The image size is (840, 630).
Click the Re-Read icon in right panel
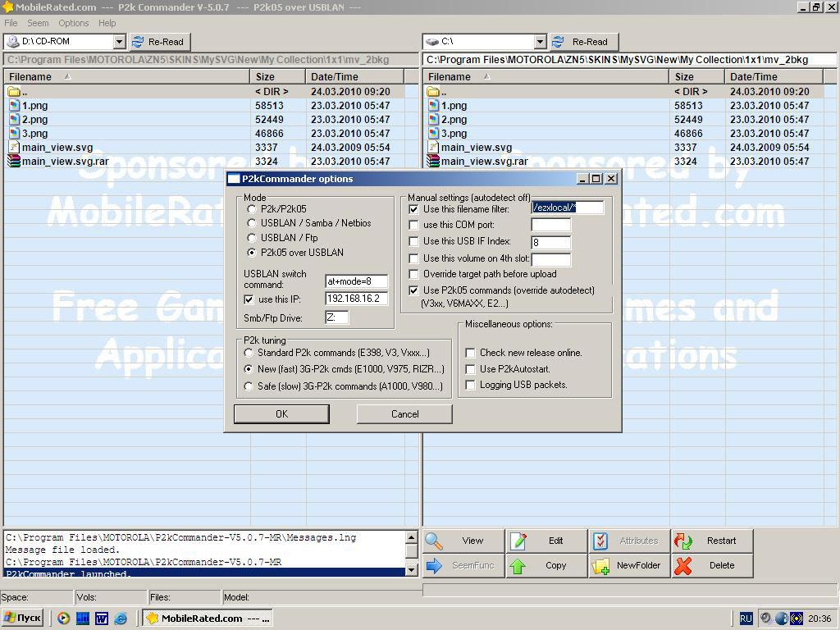pyautogui.click(x=558, y=42)
